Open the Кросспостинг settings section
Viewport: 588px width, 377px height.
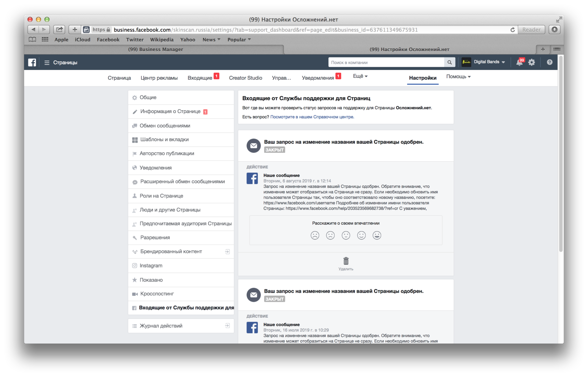click(x=181, y=294)
